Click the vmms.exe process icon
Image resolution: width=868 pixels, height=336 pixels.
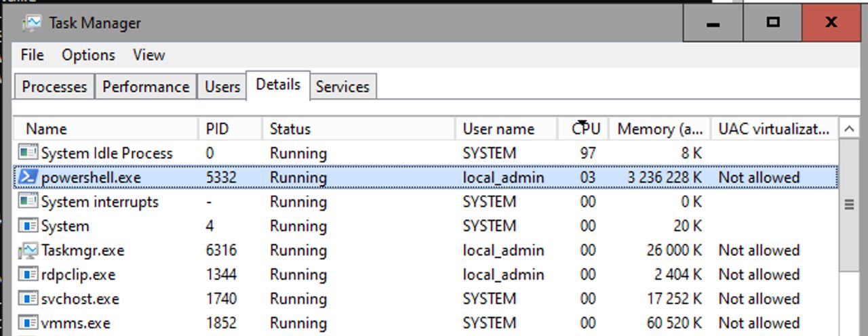[x=27, y=324]
